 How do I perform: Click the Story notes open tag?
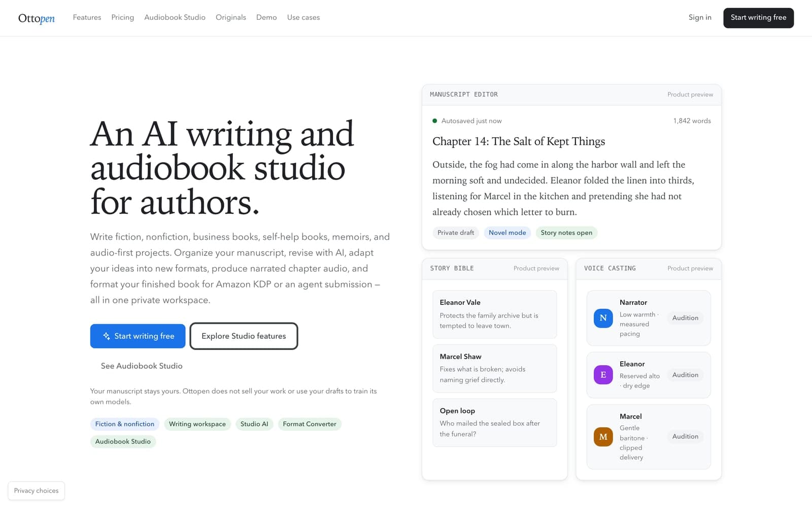(x=566, y=233)
